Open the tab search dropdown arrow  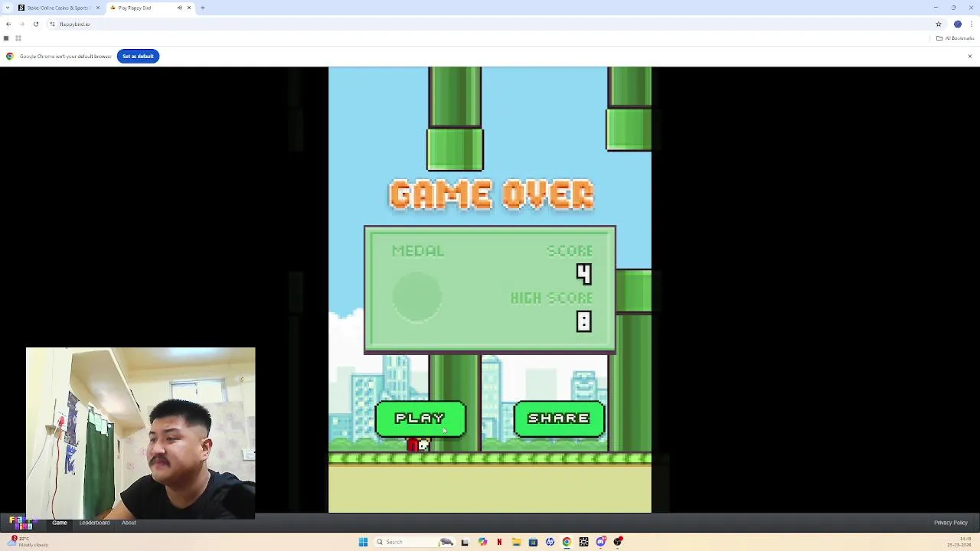tap(6, 8)
